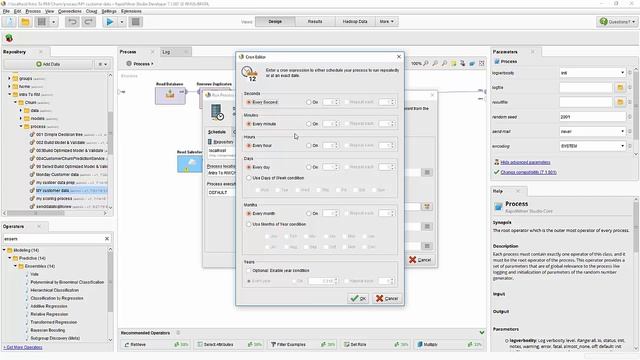Click the Read Salesforce operator
Viewport: 640px width, 360px height.
[x=189, y=163]
